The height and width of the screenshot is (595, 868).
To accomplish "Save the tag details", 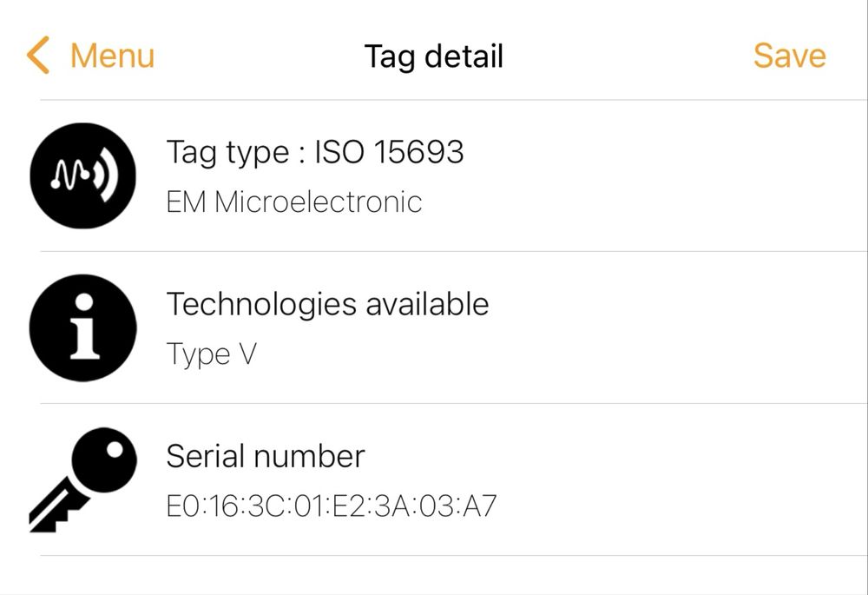I will (x=789, y=56).
